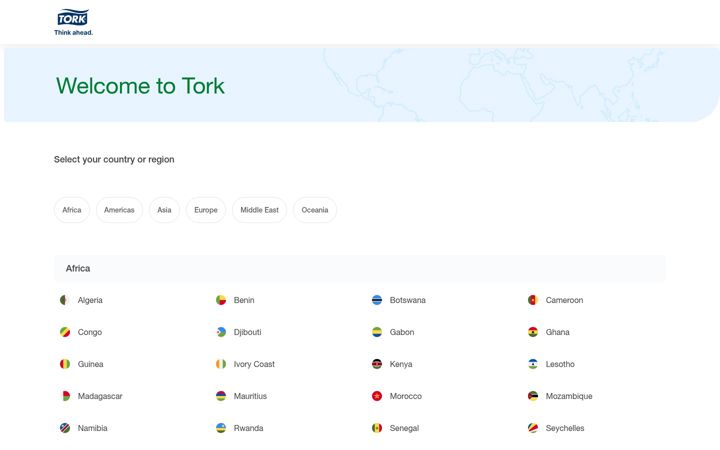Viewport: 720px width, 450px height.
Task: Click the Tork logo
Action: click(73, 22)
